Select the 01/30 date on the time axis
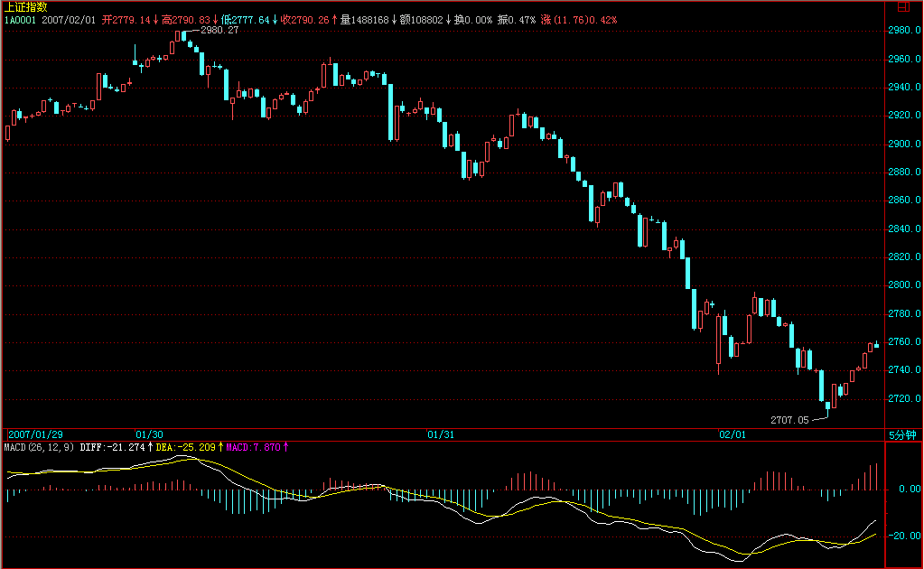 (x=149, y=434)
